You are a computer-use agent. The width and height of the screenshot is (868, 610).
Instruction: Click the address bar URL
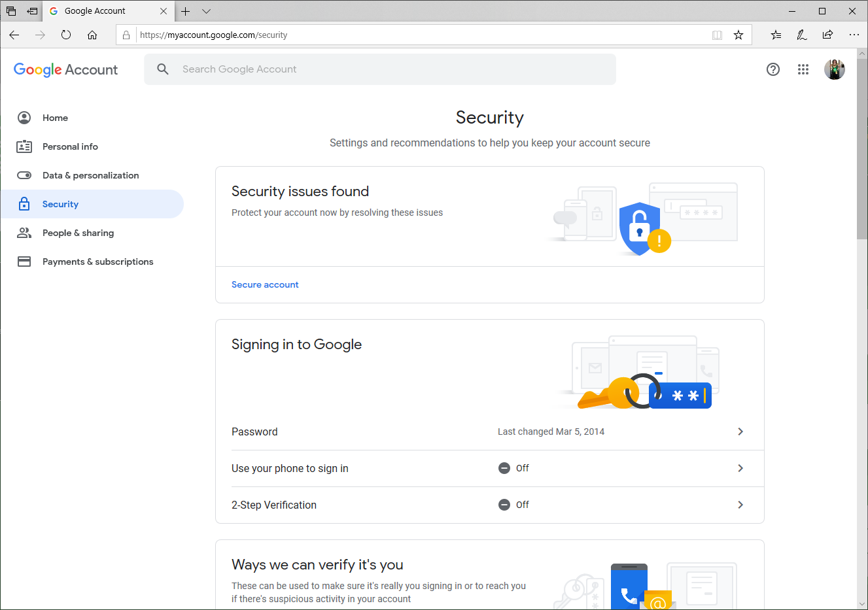pos(213,35)
